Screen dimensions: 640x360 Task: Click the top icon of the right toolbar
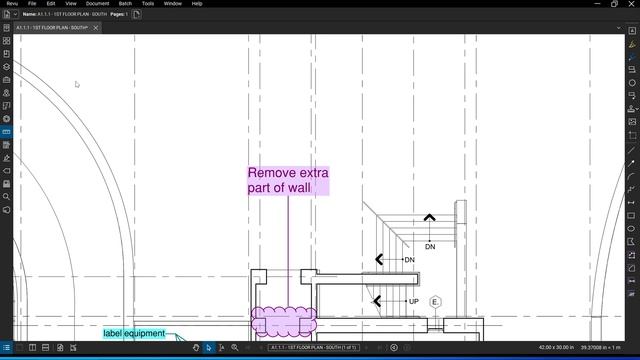tap(632, 31)
